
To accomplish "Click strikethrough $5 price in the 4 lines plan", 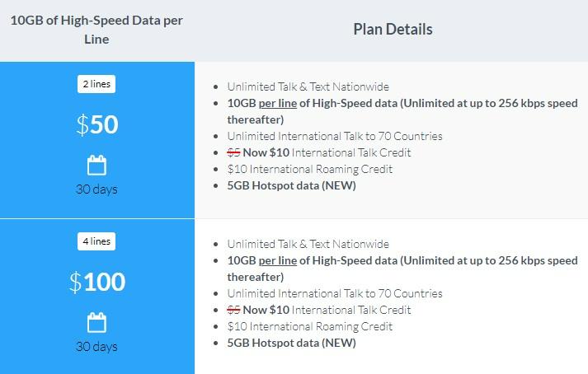I will (233, 310).
